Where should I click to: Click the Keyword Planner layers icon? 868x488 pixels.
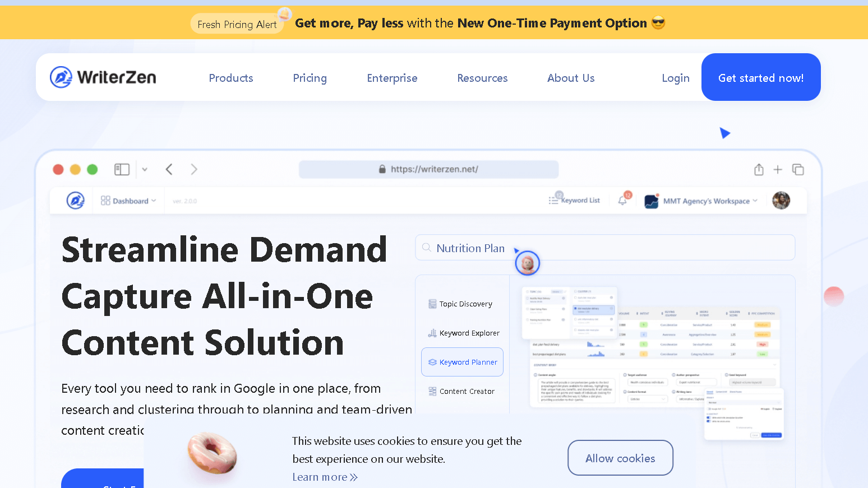(432, 362)
